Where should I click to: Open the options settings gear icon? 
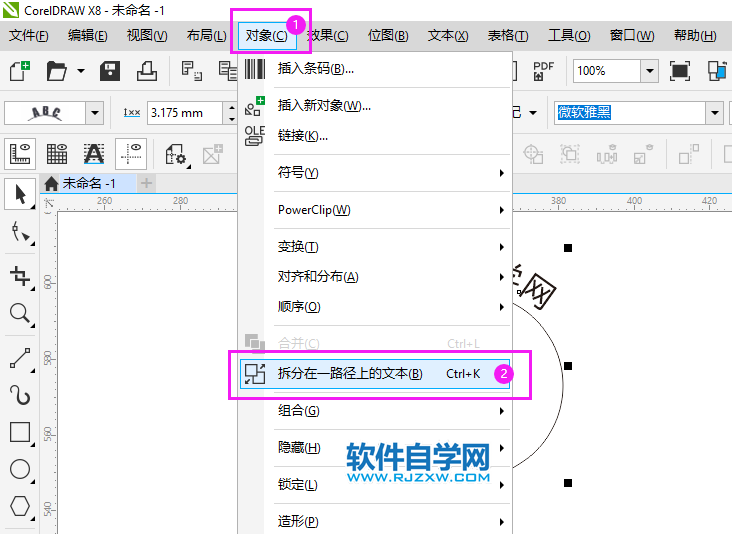[176, 154]
